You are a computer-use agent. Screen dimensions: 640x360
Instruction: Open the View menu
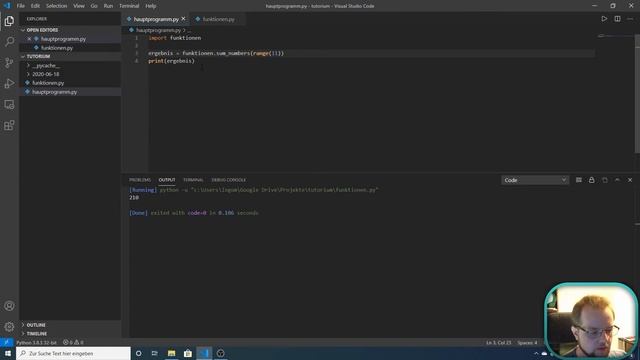(x=79, y=6)
